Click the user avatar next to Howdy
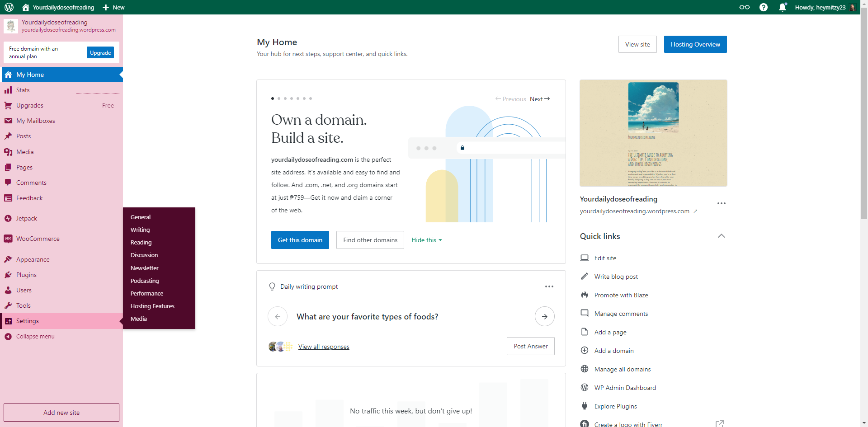The width and height of the screenshot is (868, 427). pos(852,7)
